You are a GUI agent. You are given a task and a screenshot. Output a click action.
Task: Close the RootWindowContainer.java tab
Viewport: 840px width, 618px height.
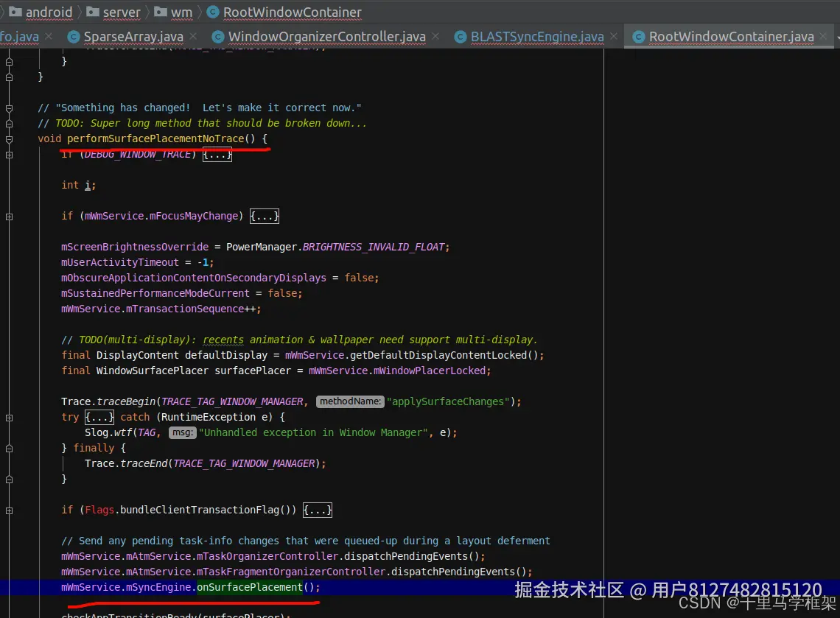click(x=823, y=36)
